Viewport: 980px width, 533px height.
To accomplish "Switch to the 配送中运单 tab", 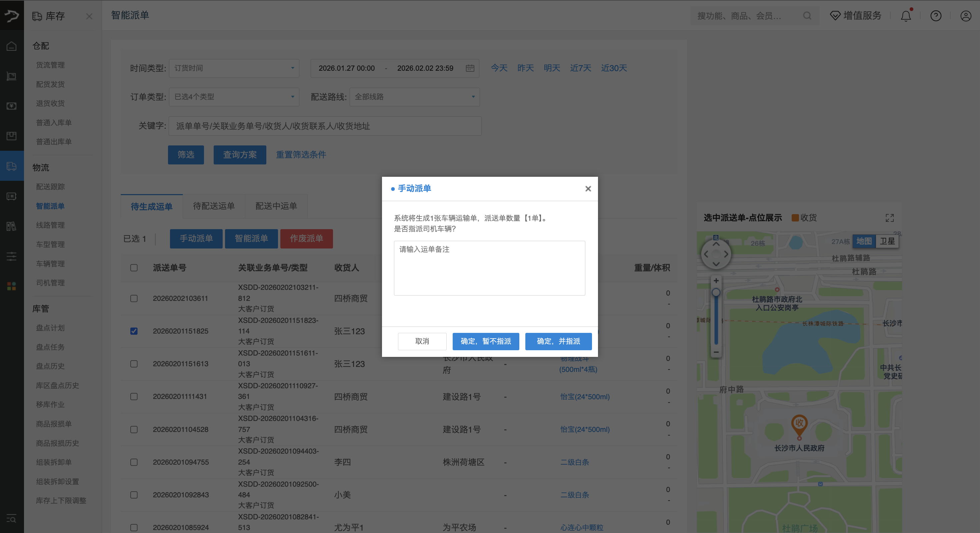I will [x=276, y=206].
